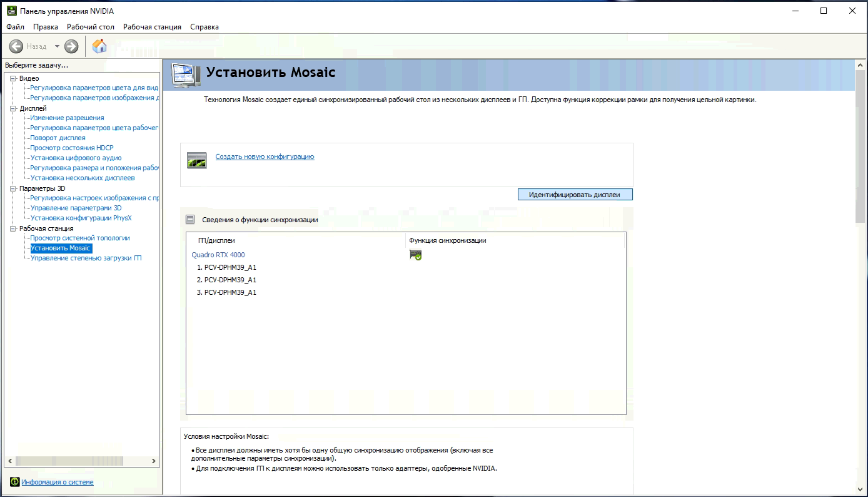868x497 pixels.
Task: Collapse the Рабочая станция tree node
Action: click(x=13, y=228)
